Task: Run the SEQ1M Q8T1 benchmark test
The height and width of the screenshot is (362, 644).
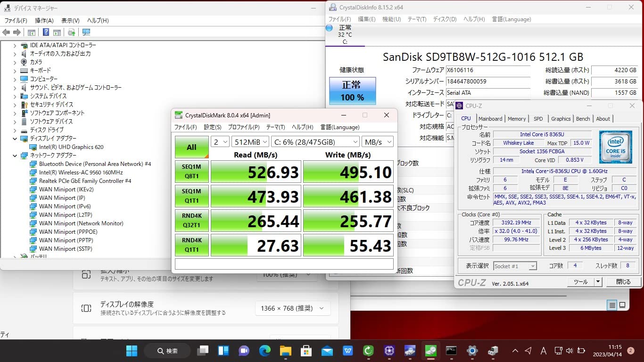Action: coord(191,172)
